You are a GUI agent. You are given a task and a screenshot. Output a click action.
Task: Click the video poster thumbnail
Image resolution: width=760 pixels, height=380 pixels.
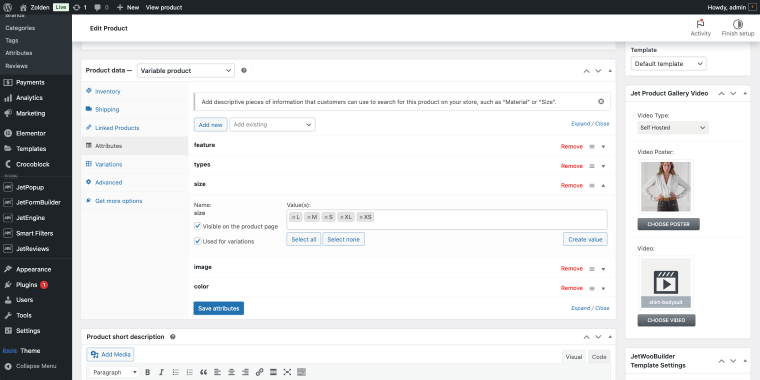(x=665, y=187)
